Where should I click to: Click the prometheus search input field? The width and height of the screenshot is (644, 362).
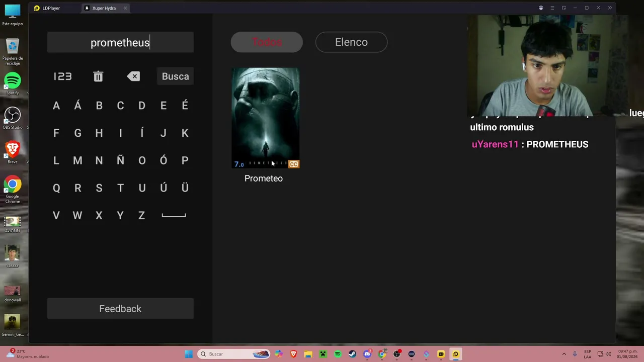[120, 42]
